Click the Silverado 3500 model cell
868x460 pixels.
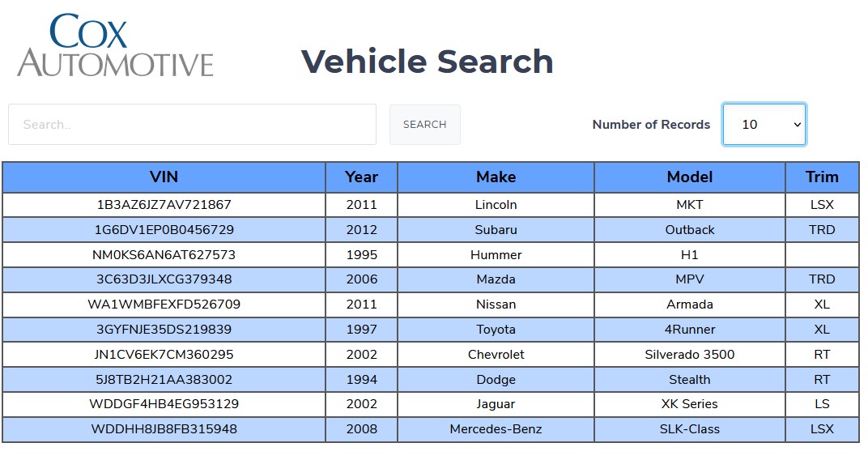[690, 354]
